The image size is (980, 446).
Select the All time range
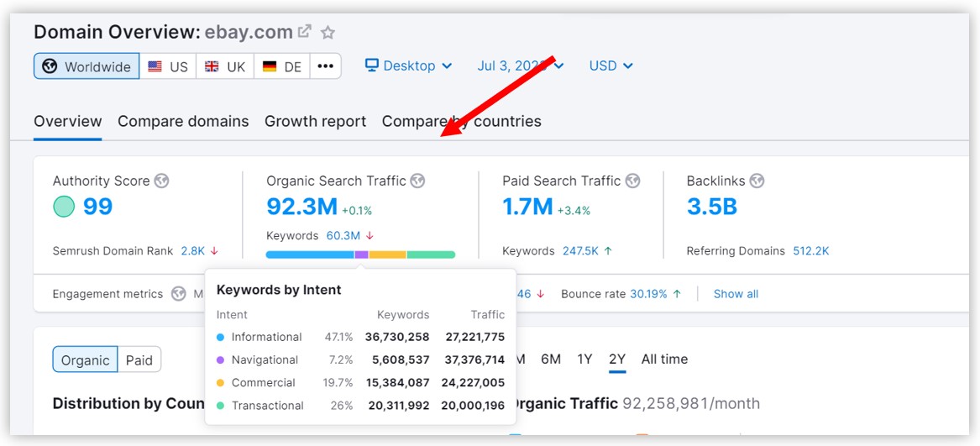[x=664, y=359]
